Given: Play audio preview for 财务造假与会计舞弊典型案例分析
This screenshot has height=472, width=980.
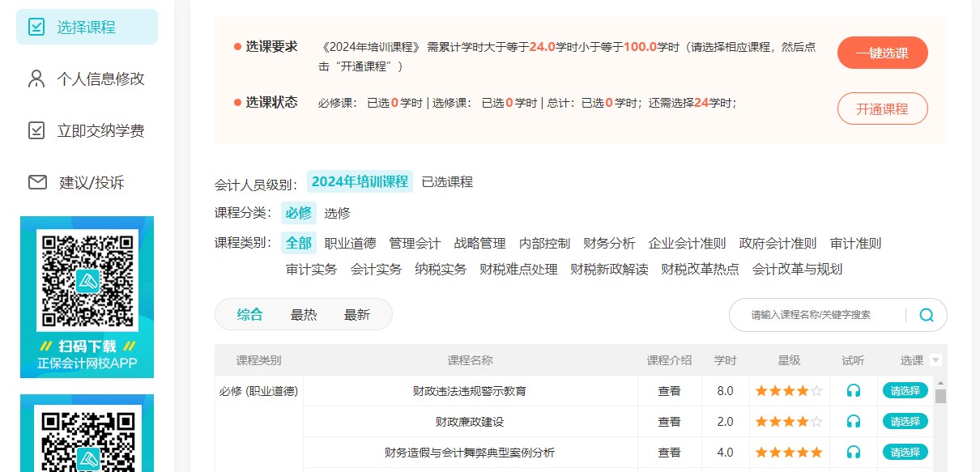Looking at the screenshot, I should (853, 452).
